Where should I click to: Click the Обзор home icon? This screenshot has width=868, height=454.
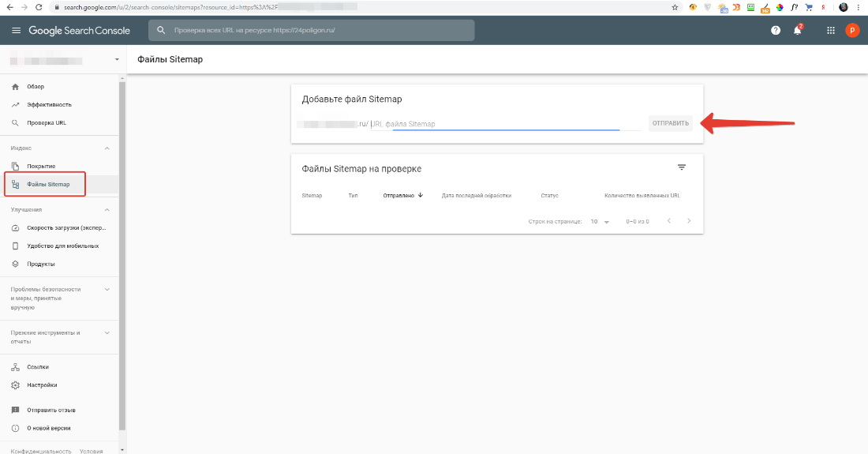[x=16, y=87]
